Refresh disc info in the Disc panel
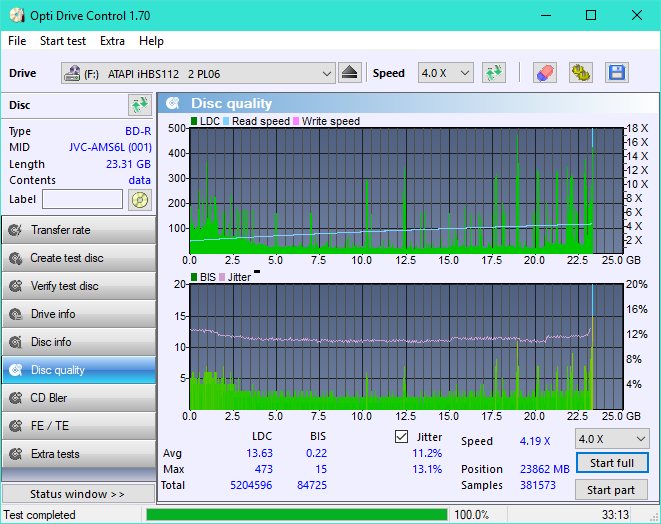The image size is (661, 524). point(140,105)
